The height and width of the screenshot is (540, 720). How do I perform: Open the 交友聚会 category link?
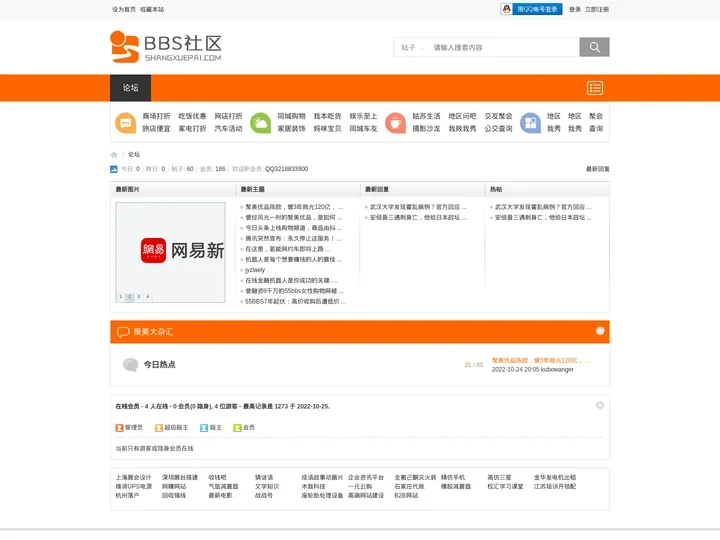(498, 116)
